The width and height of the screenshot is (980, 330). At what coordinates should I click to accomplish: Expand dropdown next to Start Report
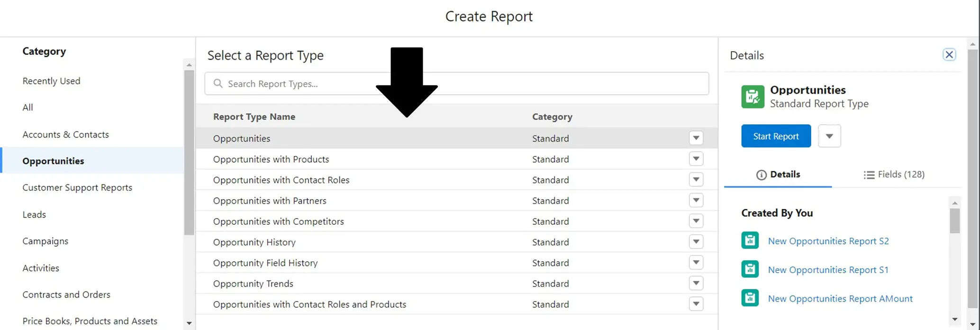[x=829, y=136]
